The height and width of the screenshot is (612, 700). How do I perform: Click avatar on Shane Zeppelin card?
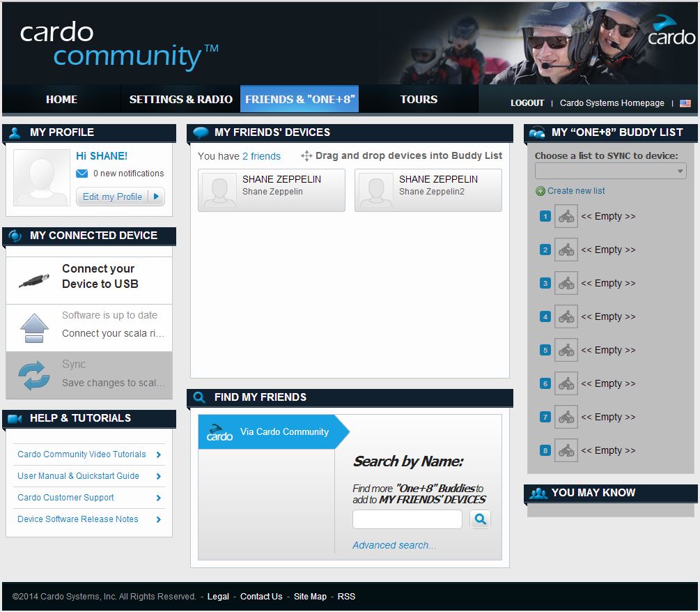[219, 190]
